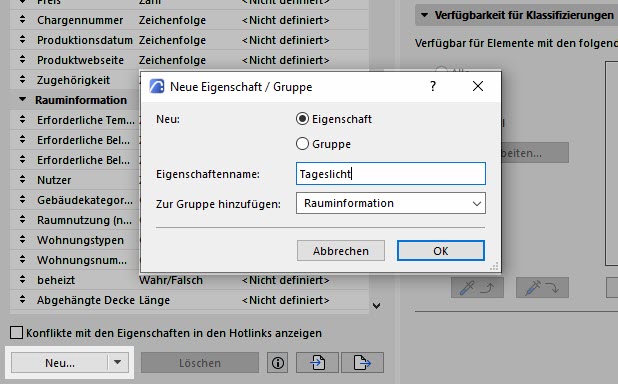The image size is (618, 384).
Task: Click the pick up parameters eyedropper button
Action: point(477,288)
